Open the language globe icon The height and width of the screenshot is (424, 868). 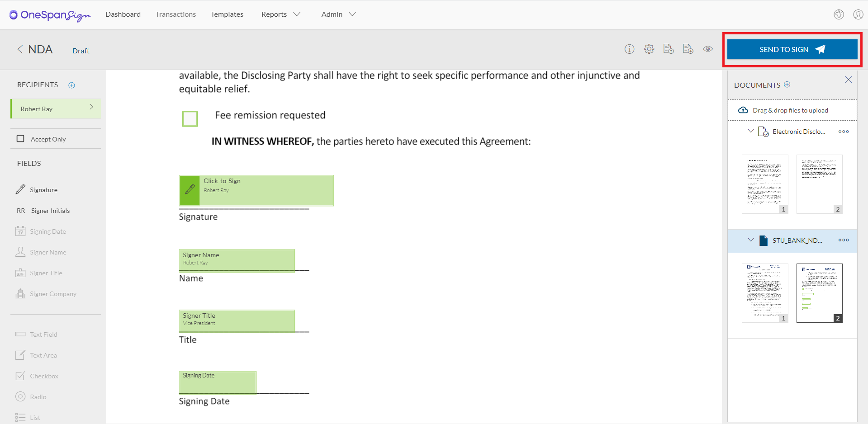tap(839, 14)
